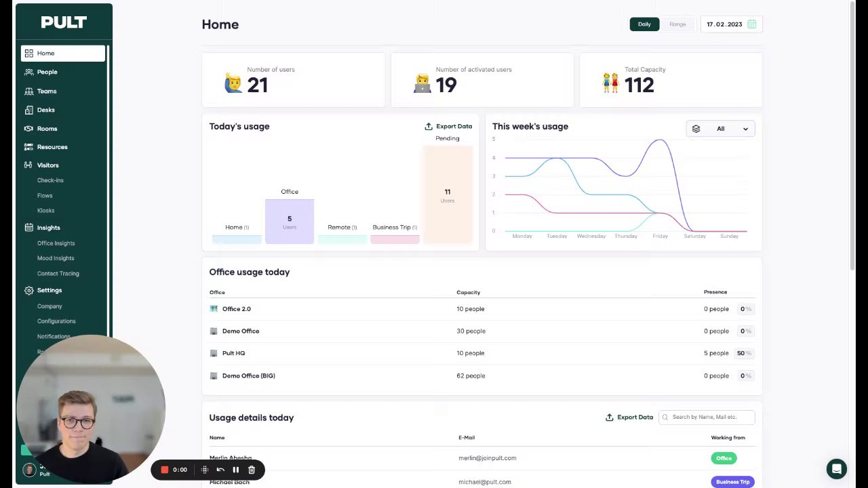Screen dimensions: 868x488
Task: Open the All filter dropdown
Action: [720, 129]
